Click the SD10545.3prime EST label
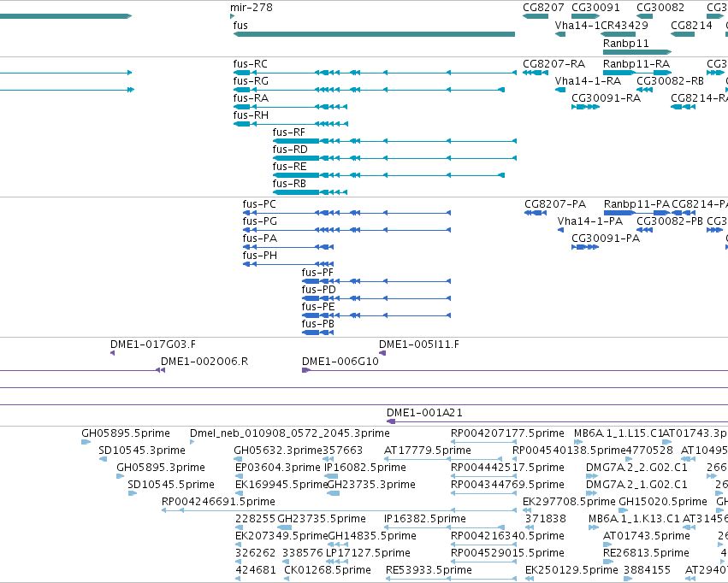Image resolution: width=728 pixels, height=583 pixels. 142,450
